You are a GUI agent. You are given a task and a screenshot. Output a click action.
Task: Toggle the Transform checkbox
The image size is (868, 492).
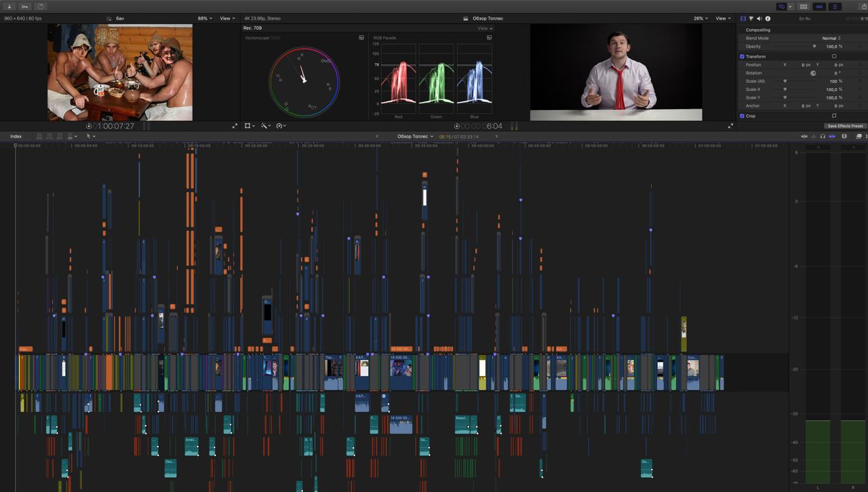[x=742, y=56]
